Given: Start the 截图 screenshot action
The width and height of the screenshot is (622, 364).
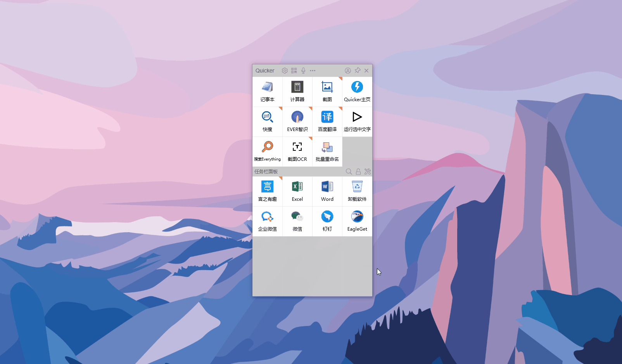Looking at the screenshot, I should pyautogui.click(x=327, y=92).
